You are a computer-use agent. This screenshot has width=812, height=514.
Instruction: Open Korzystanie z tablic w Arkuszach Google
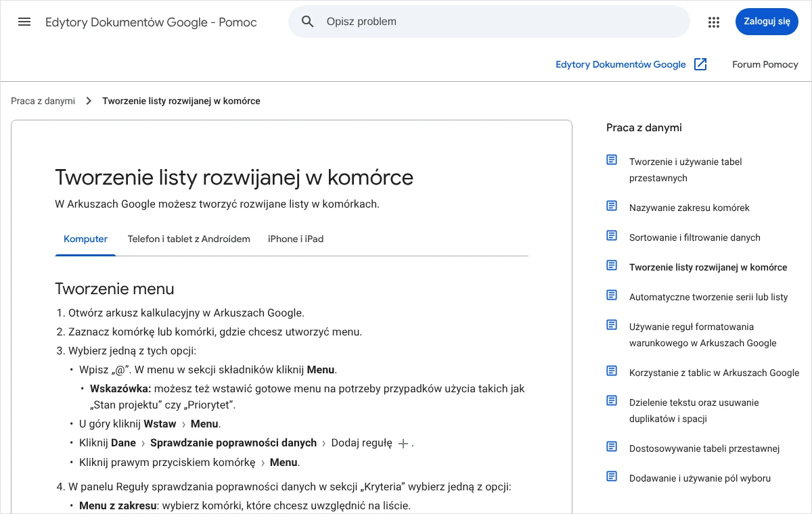(x=714, y=373)
